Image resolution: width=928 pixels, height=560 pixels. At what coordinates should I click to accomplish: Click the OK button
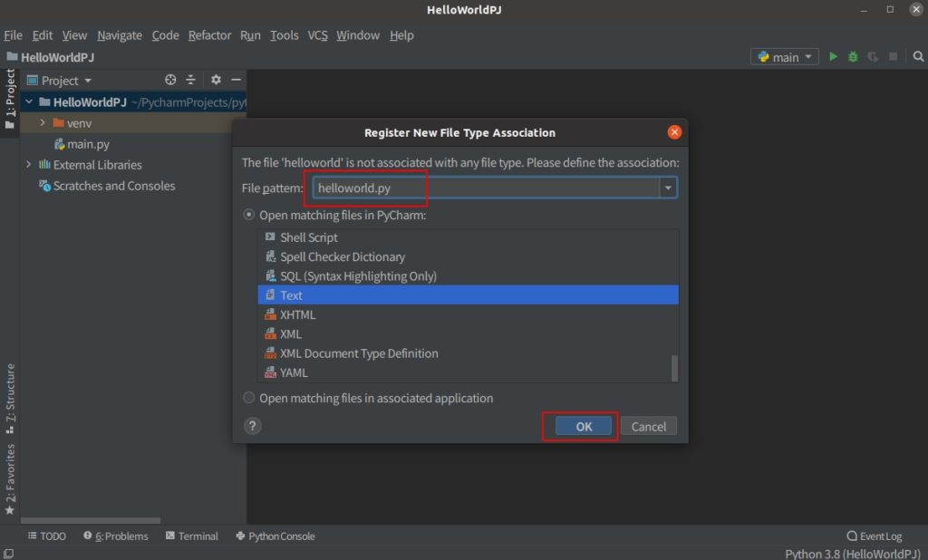click(x=584, y=427)
